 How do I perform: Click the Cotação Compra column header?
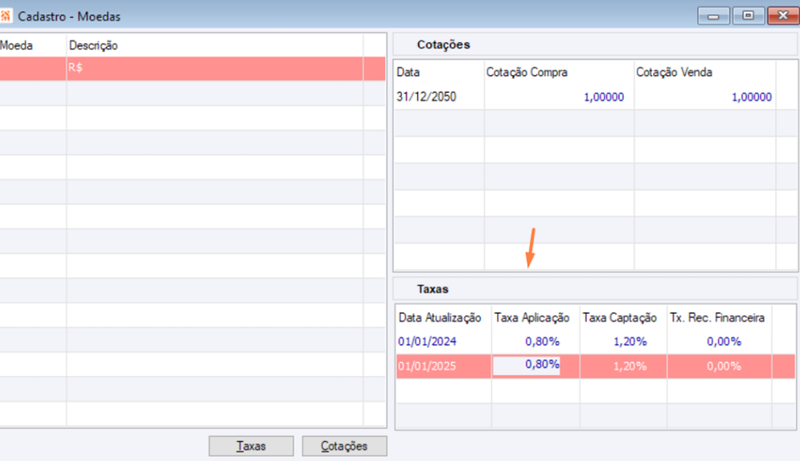(527, 72)
